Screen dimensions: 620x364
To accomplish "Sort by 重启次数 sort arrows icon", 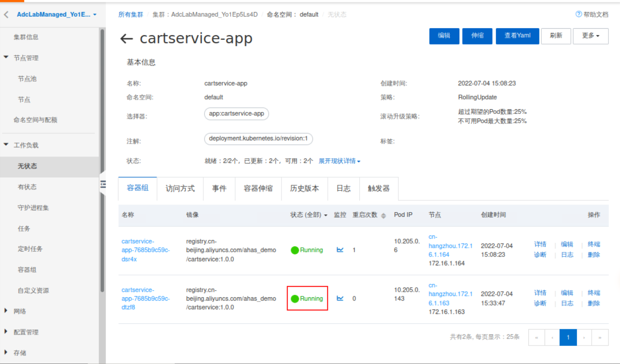I will [383, 215].
